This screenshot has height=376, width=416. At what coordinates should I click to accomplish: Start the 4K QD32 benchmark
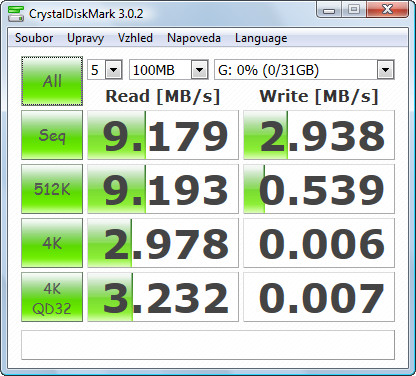click(52, 297)
